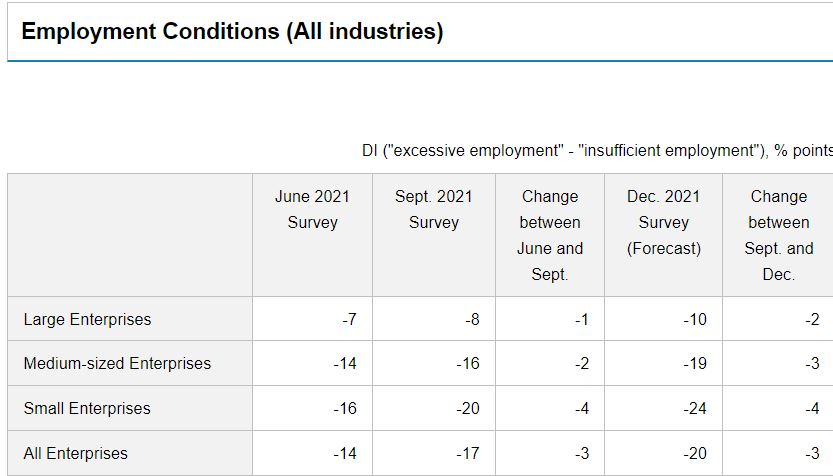Click the empty top-left table header cell

(x=130, y=235)
